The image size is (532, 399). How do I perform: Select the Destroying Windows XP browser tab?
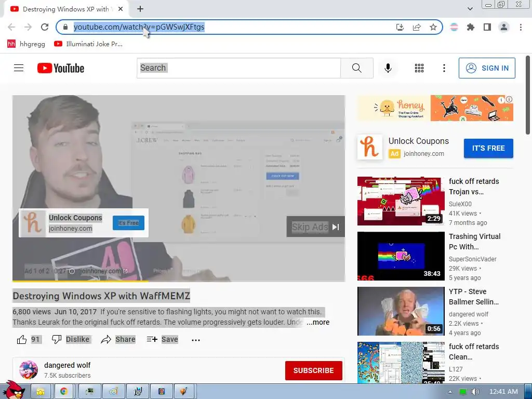point(66,9)
